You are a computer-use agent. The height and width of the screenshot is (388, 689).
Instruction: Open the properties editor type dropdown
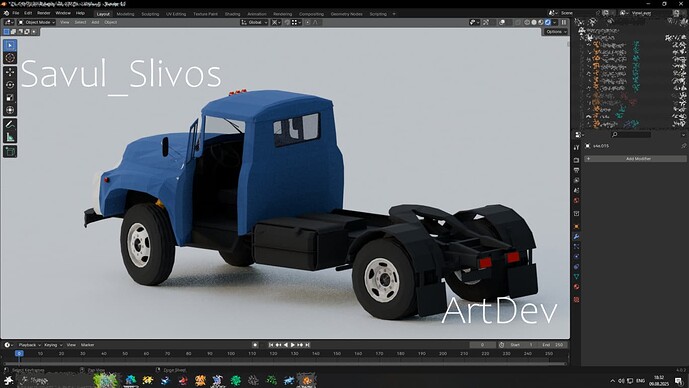(x=579, y=134)
